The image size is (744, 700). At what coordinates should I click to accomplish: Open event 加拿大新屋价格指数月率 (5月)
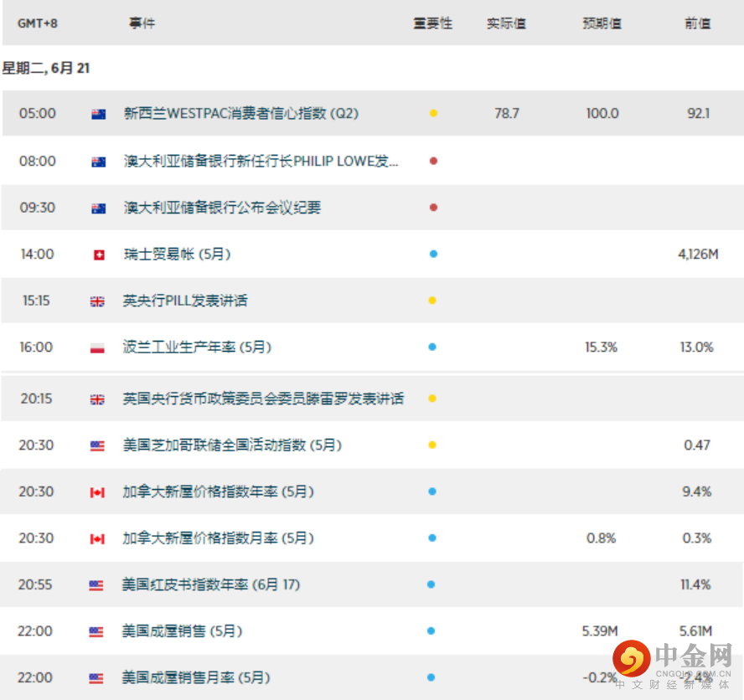(219, 538)
